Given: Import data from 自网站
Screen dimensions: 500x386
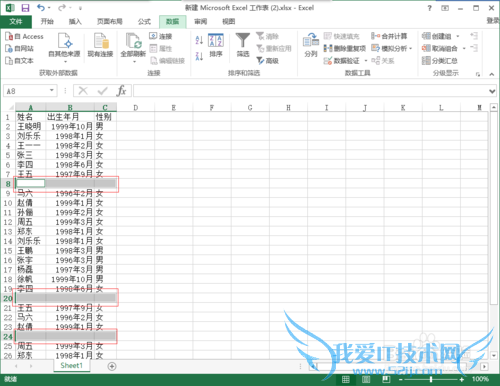Looking at the screenshot, I should tap(19, 48).
